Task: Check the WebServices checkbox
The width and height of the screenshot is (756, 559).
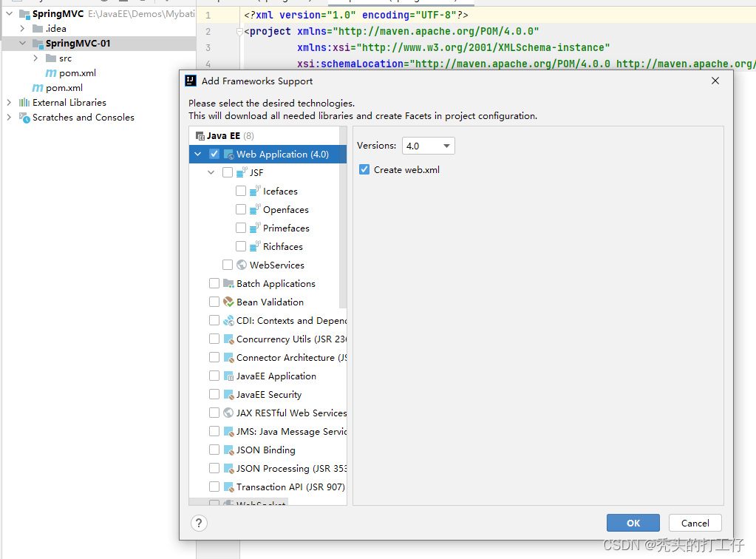Action: (228, 265)
